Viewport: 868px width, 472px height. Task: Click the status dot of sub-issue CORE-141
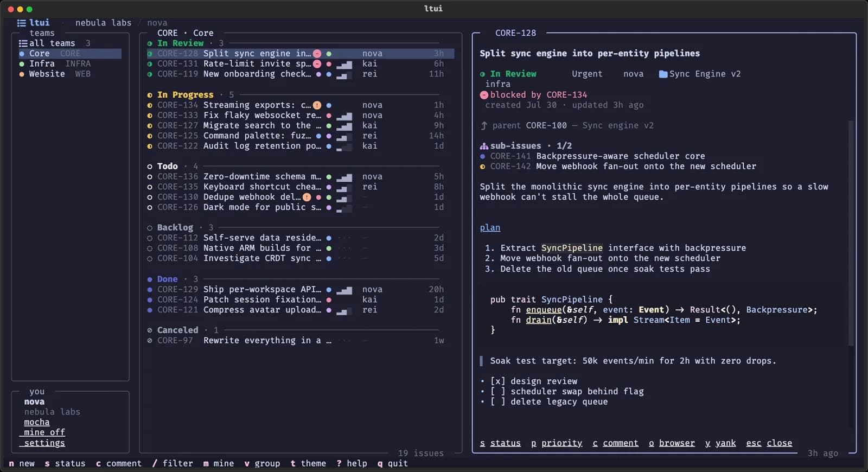[x=483, y=156]
